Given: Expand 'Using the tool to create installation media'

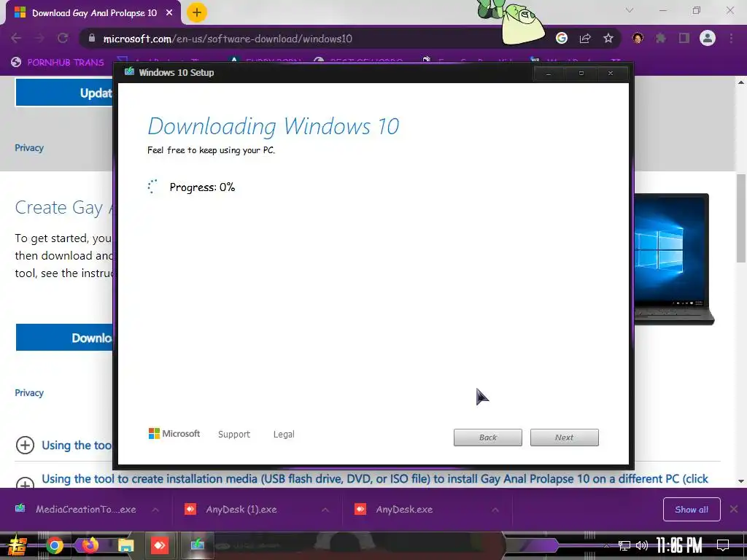Looking at the screenshot, I should click(26, 482).
